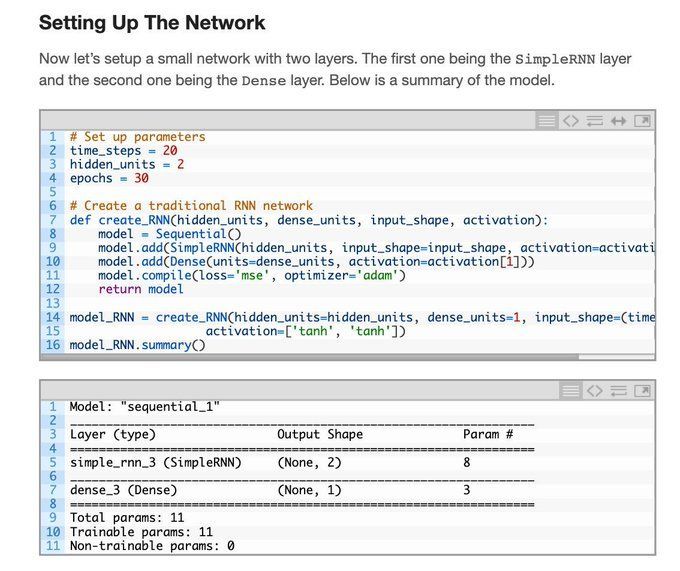Click the 'time_steps = 20' code line
Screen dimensions: 680x571
[124, 151]
